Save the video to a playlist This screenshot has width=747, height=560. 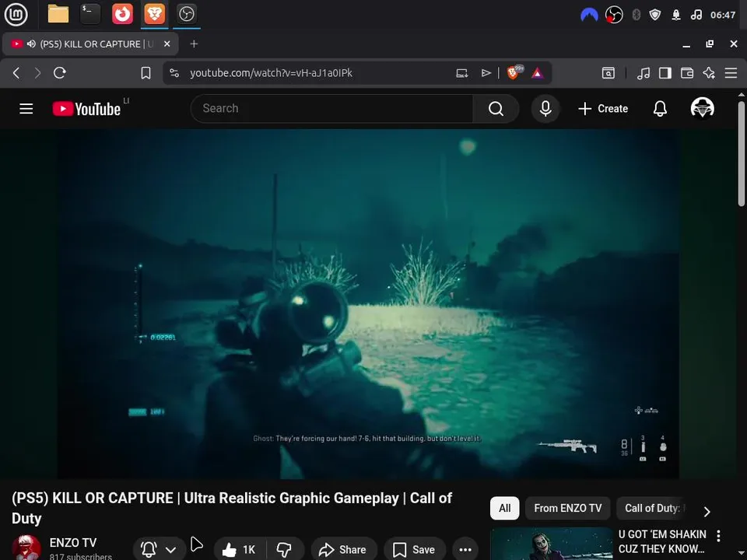click(415, 550)
